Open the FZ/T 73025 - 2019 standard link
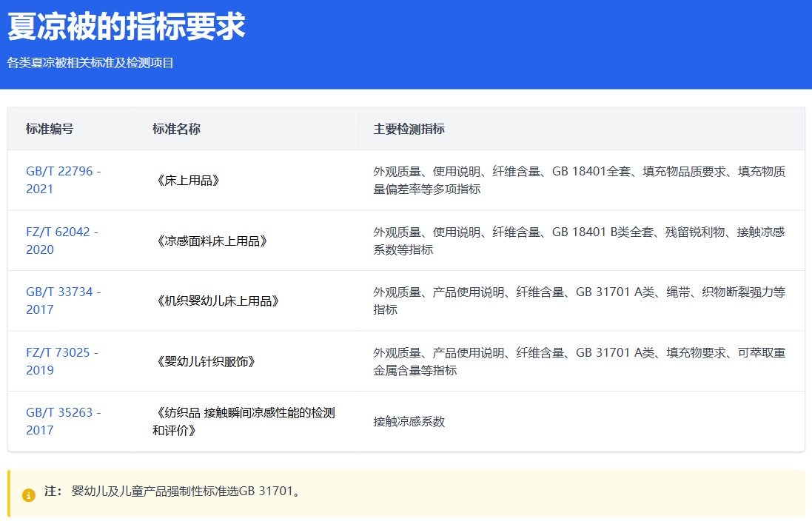Viewport: 812px width, 527px height. click(x=61, y=361)
